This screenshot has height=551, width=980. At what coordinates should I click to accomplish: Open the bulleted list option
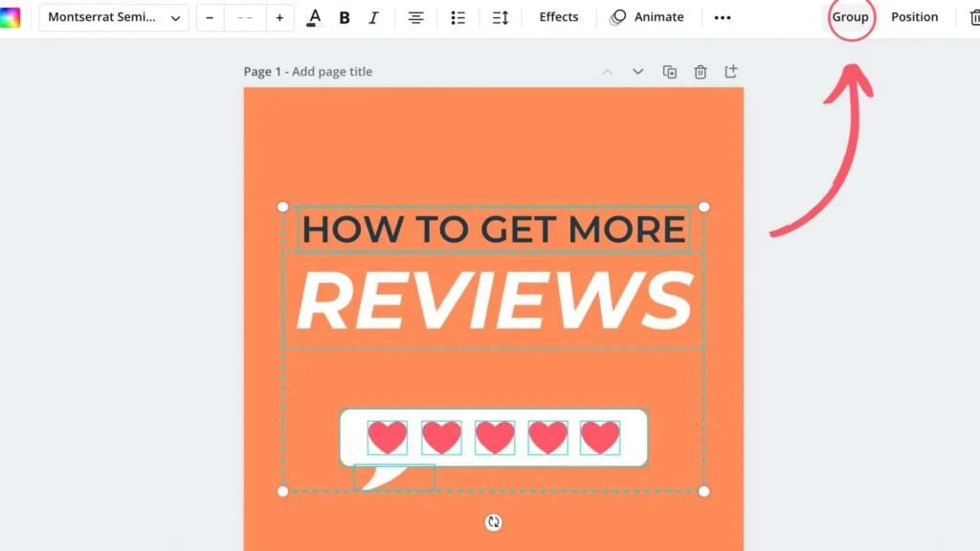(x=457, y=16)
